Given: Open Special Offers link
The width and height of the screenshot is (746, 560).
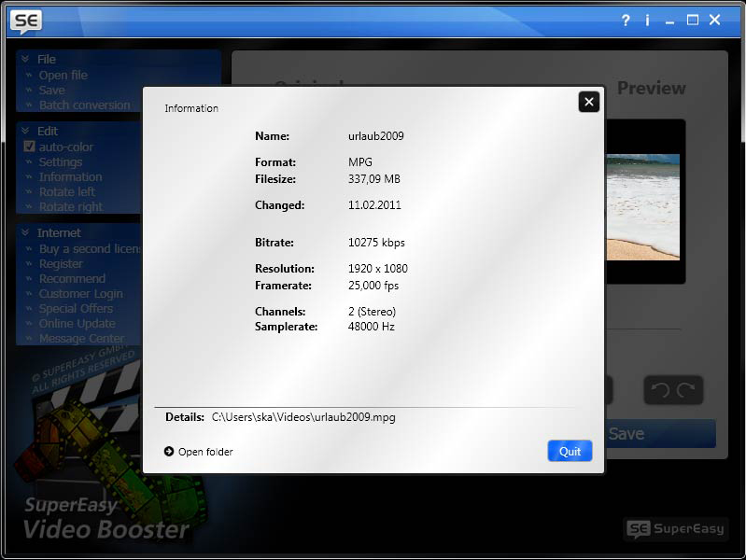Looking at the screenshot, I should (75, 309).
